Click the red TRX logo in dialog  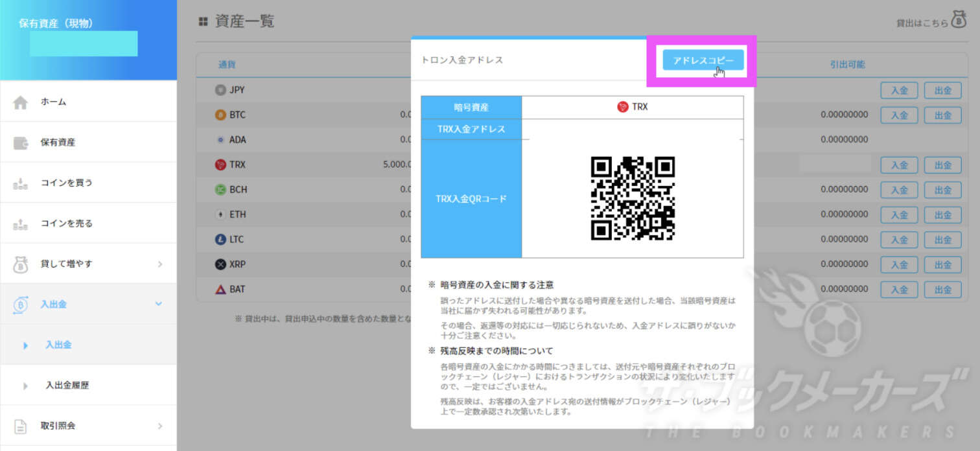click(623, 107)
